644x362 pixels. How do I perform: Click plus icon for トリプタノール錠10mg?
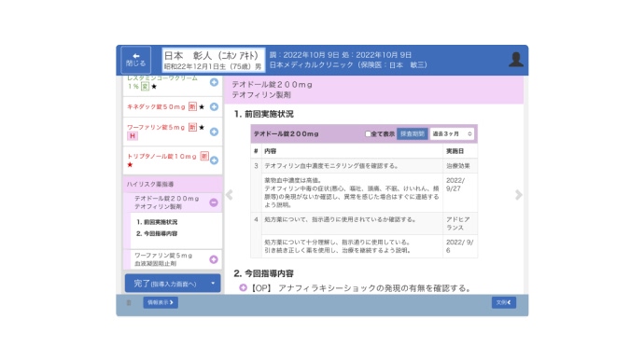click(x=214, y=160)
